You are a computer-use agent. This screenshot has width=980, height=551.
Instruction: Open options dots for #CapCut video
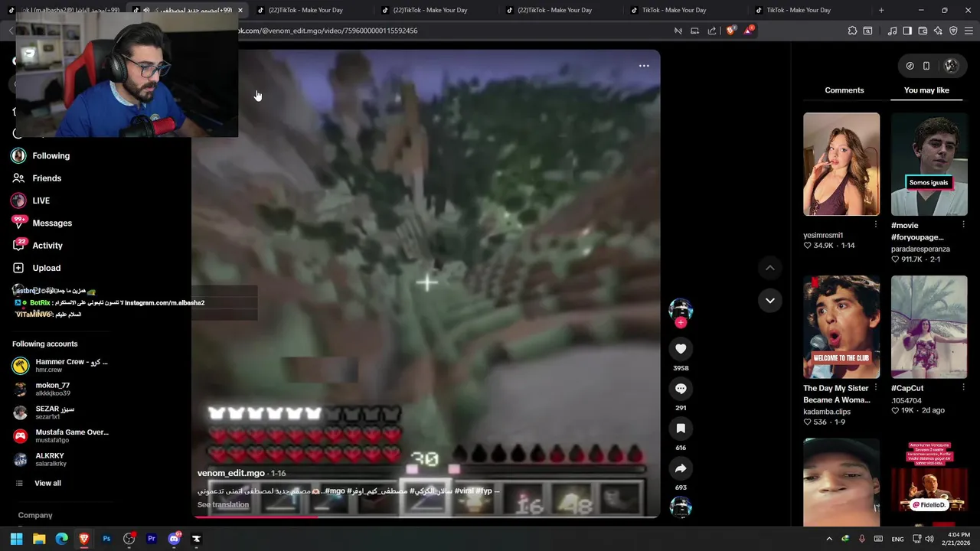click(964, 388)
